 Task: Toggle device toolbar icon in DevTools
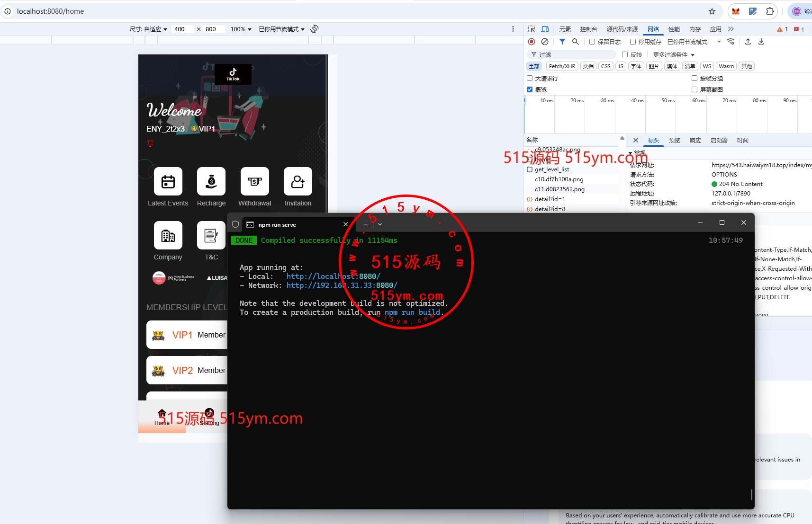[x=545, y=29]
